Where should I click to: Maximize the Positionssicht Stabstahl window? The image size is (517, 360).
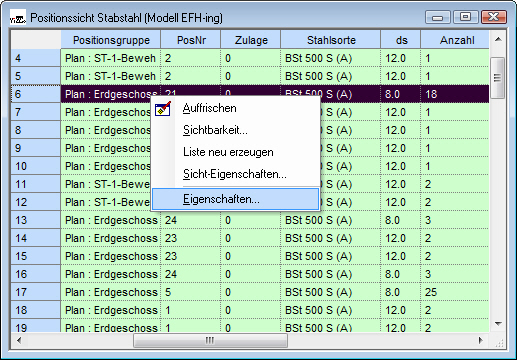(x=466, y=17)
